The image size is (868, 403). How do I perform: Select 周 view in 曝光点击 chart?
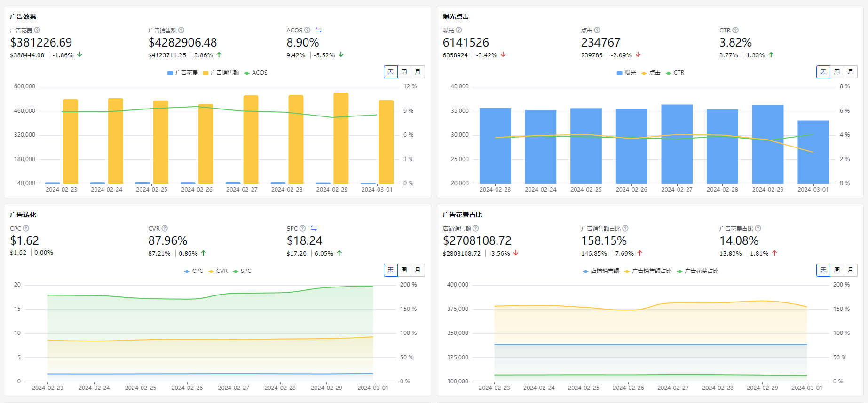click(837, 72)
